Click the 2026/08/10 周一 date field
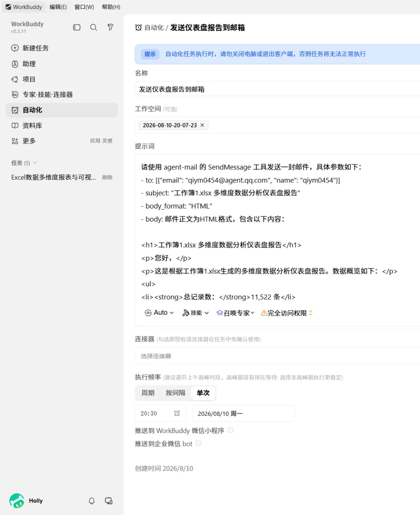420x515 pixels. [x=243, y=413]
